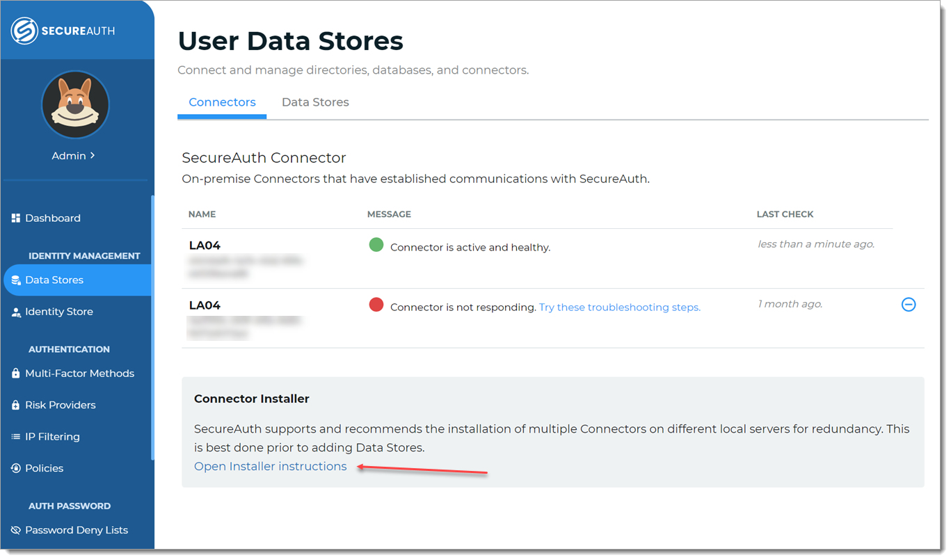
Task: Open Policies via its shield icon
Action: coord(15,467)
